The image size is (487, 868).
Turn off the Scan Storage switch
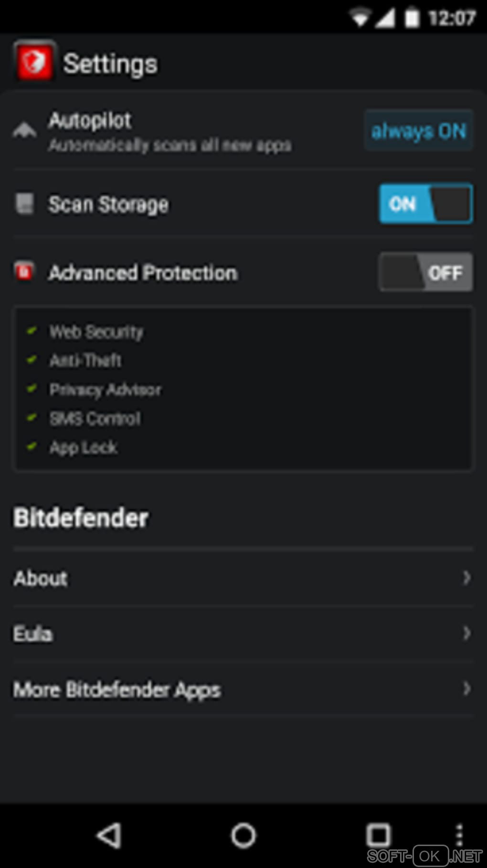pyautogui.click(x=426, y=204)
